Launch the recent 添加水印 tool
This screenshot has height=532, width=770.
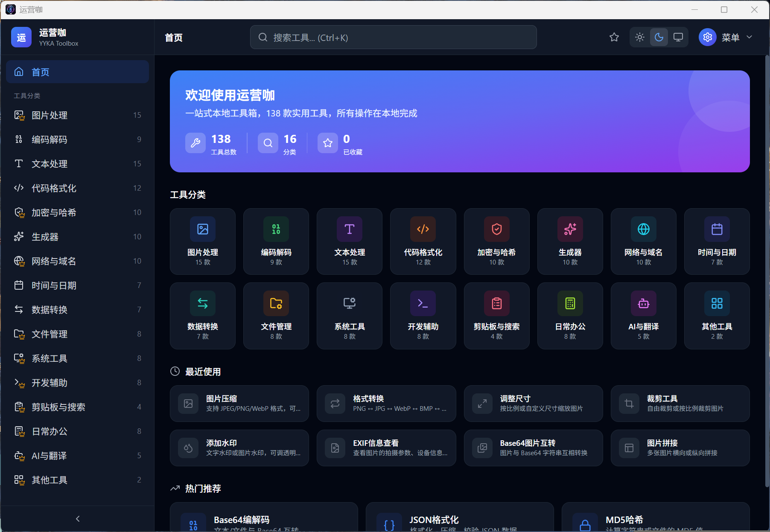pyautogui.click(x=239, y=448)
